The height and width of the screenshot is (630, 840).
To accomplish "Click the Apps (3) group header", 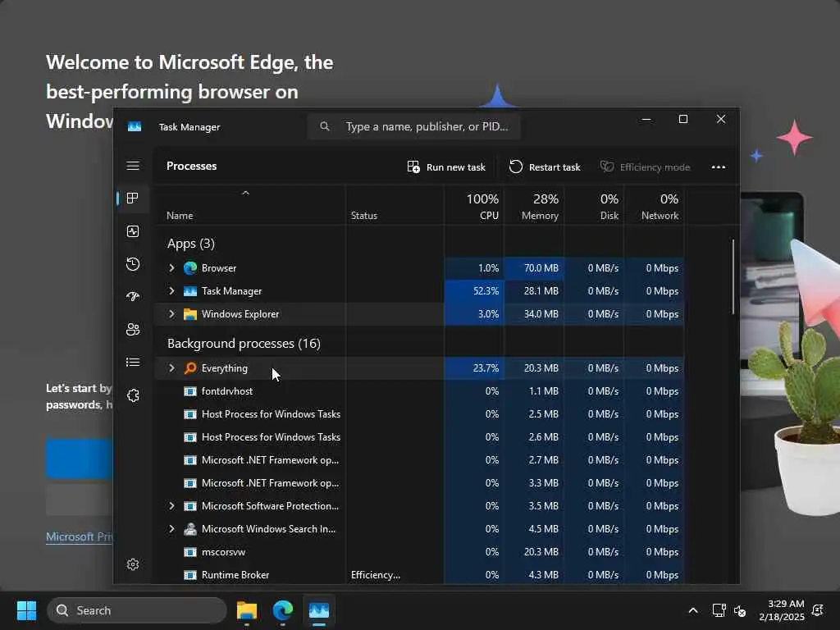I will [x=190, y=244].
